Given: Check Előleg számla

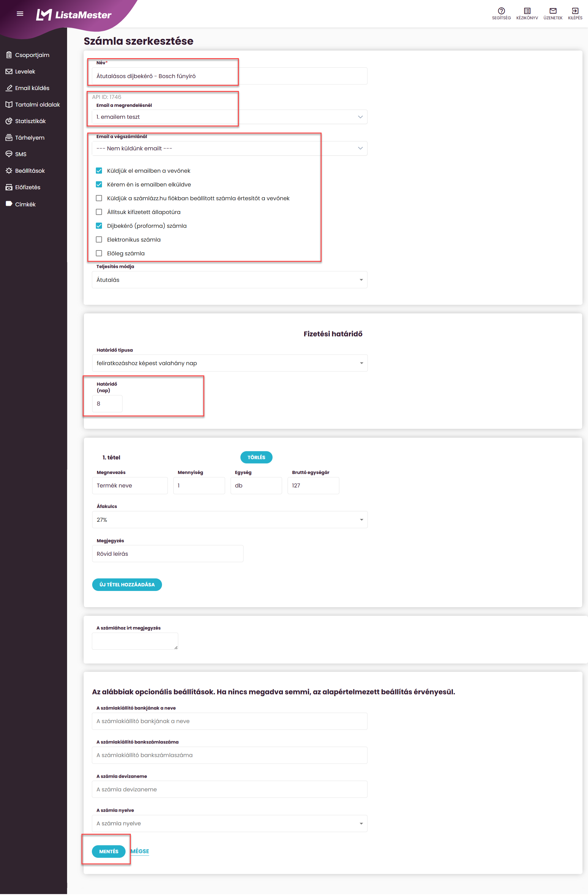Looking at the screenshot, I should tap(99, 254).
